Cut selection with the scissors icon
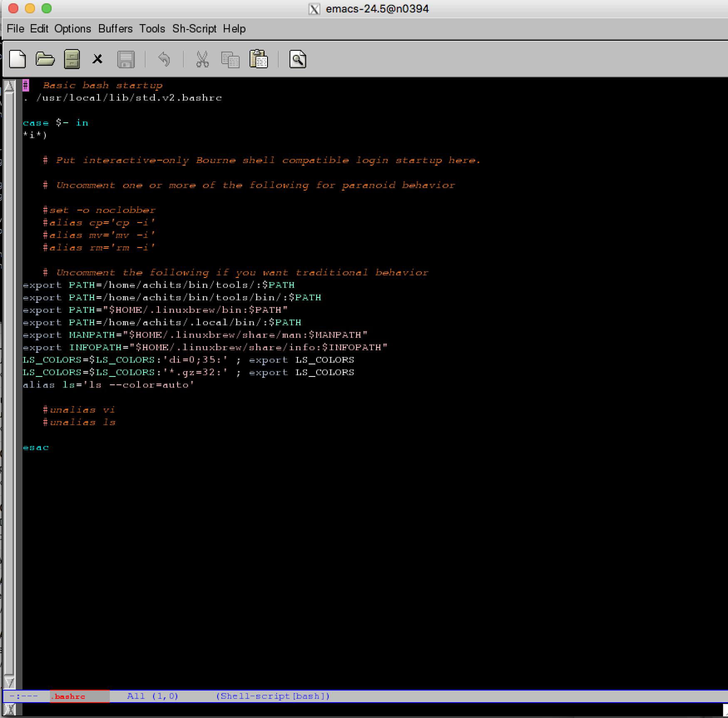This screenshot has height=718, width=728. [x=202, y=59]
